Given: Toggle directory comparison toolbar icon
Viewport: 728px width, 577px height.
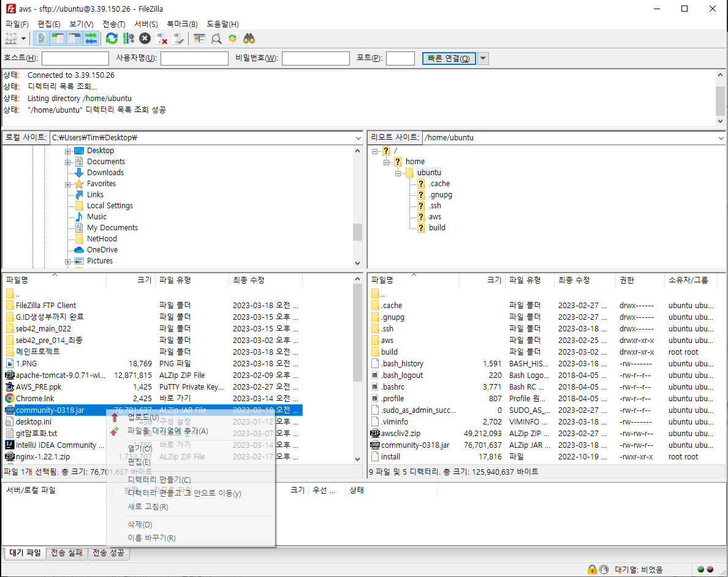Looking at the screenshot, I should (216, 39).
